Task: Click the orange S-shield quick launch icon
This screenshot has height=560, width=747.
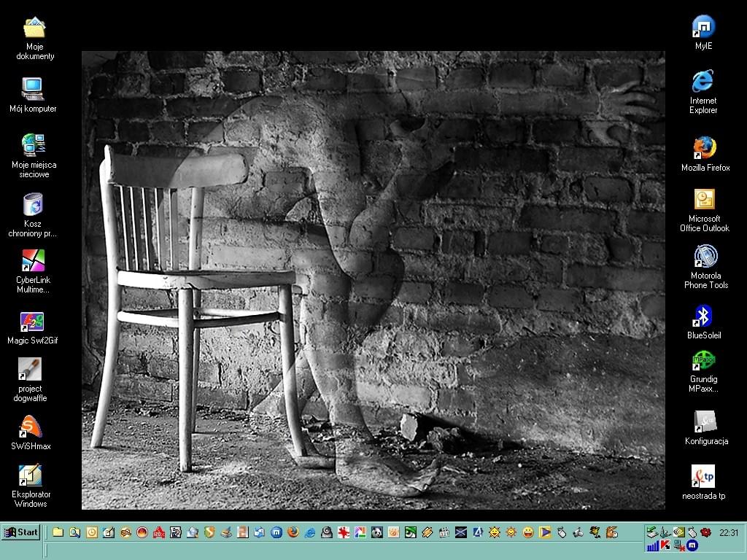Action: point(209,532)
